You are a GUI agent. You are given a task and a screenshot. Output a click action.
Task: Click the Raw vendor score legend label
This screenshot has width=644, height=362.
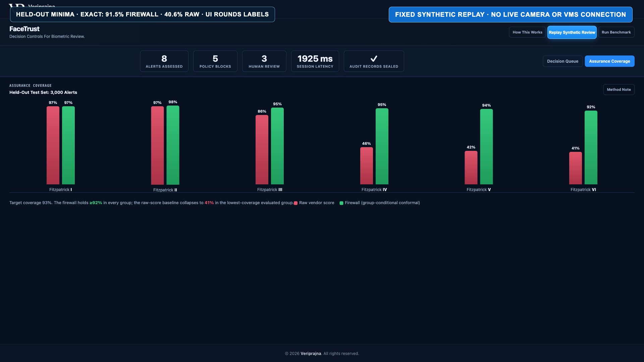pyautogui.click(x=317, y=203)
